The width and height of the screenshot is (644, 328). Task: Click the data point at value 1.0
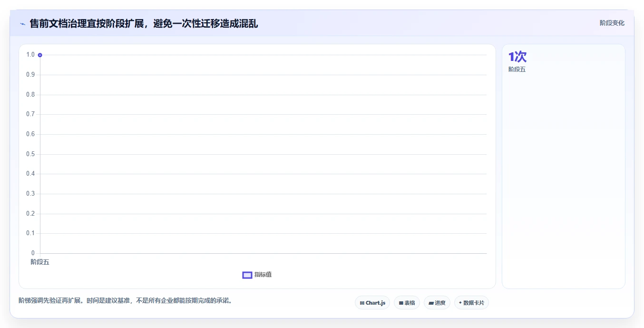click(40, 55)
